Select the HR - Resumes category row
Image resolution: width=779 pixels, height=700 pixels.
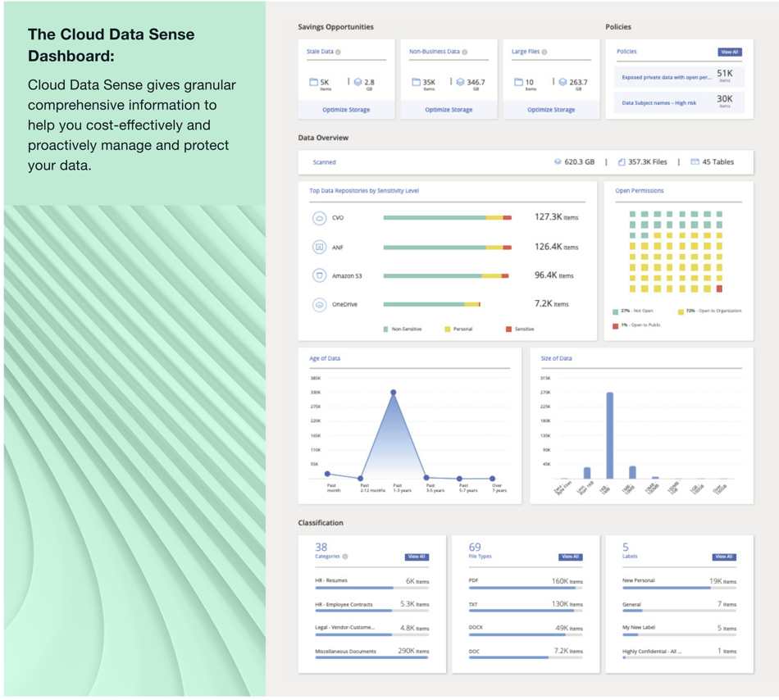(x=371, y=583)
